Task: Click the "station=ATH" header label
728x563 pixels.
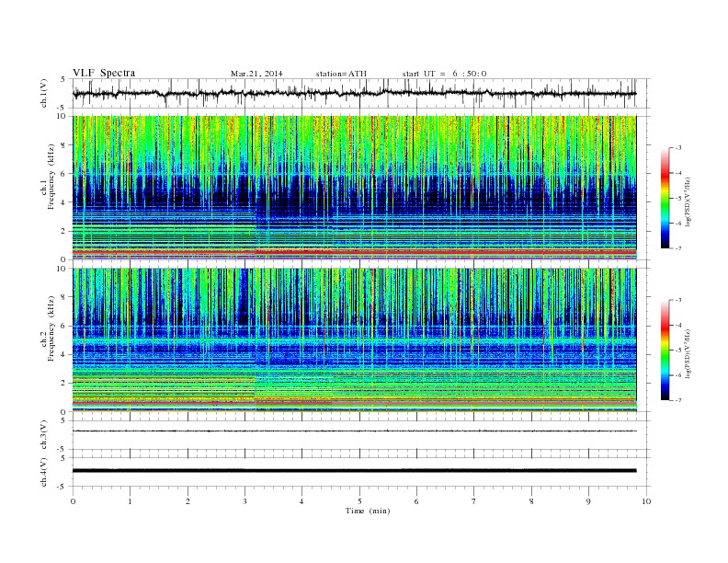Action: [341, 74]
